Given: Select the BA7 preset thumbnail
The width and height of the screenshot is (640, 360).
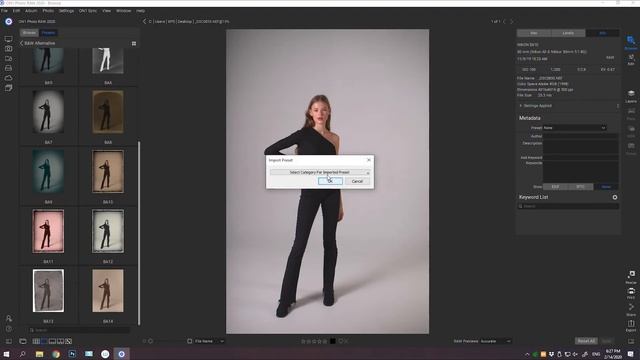Looking at the screenshot, I should click(48, 112).
